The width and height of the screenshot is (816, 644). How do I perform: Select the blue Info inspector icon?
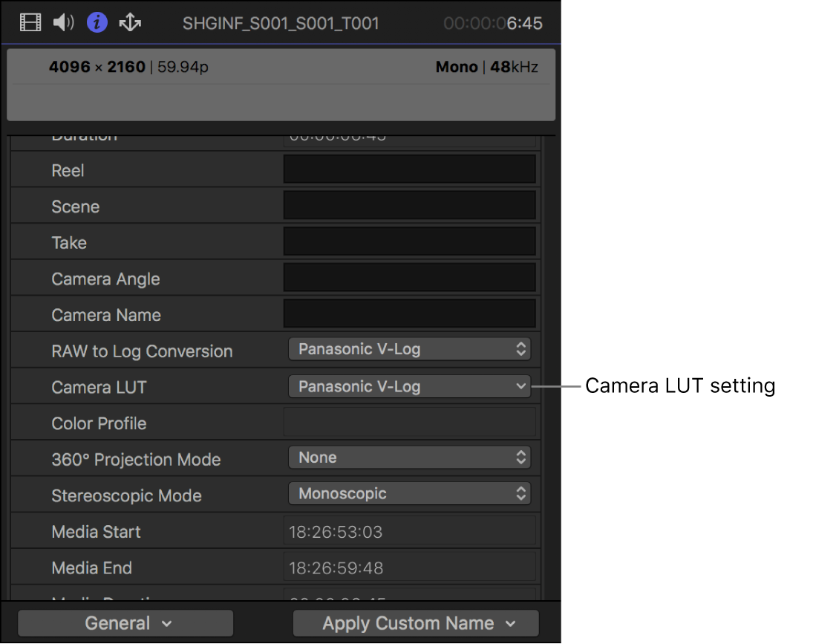click(x=97, y=22)
